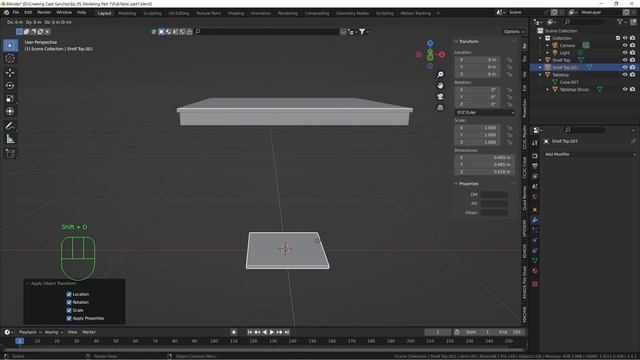This screenshot has width=640, height=360.
Task: Select the Annotate tool
Action: tap(10, 126)
